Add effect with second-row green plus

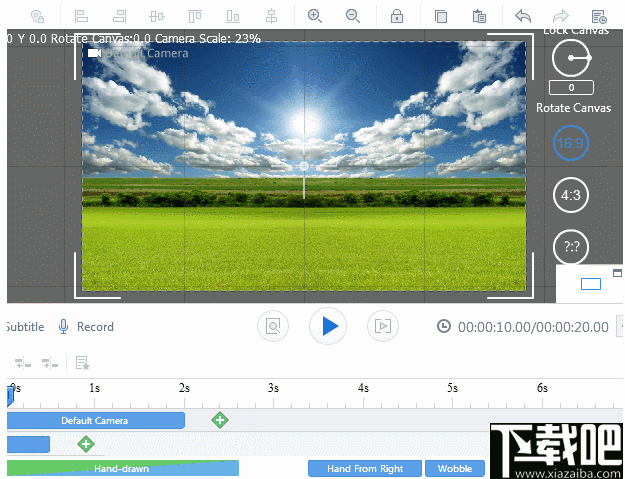coord(86,444)
